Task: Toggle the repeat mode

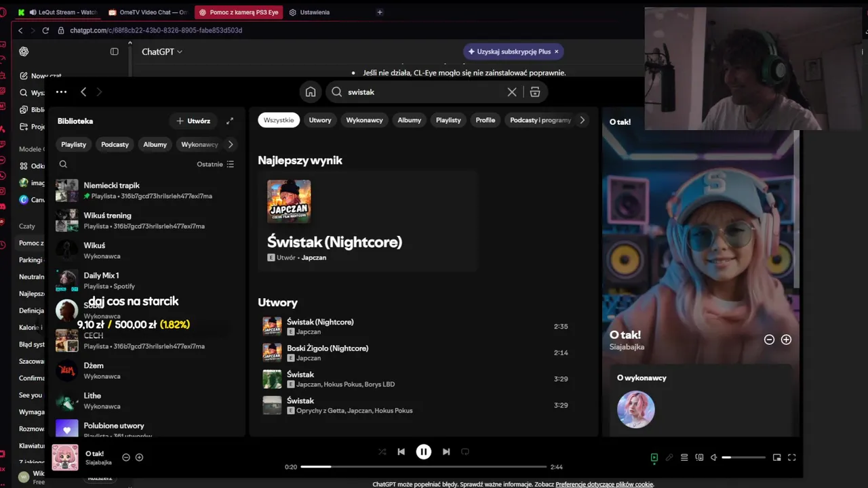Action: 465,451
